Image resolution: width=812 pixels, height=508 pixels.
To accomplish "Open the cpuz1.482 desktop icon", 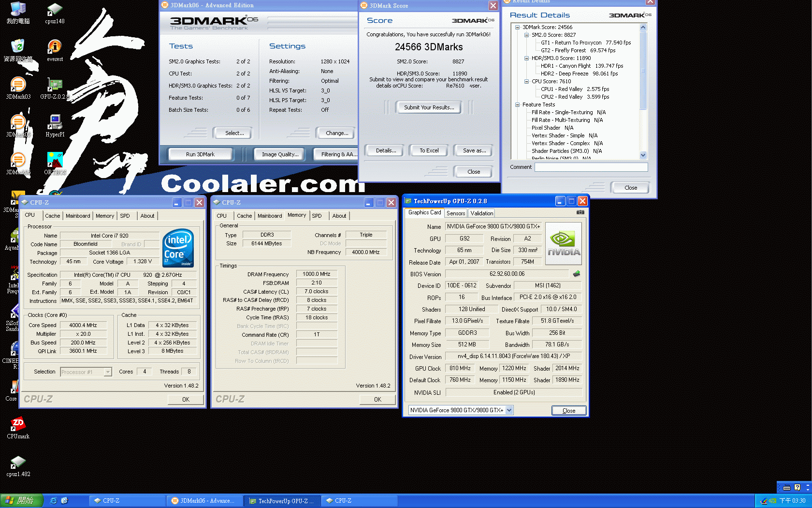I will click(18, 465).
